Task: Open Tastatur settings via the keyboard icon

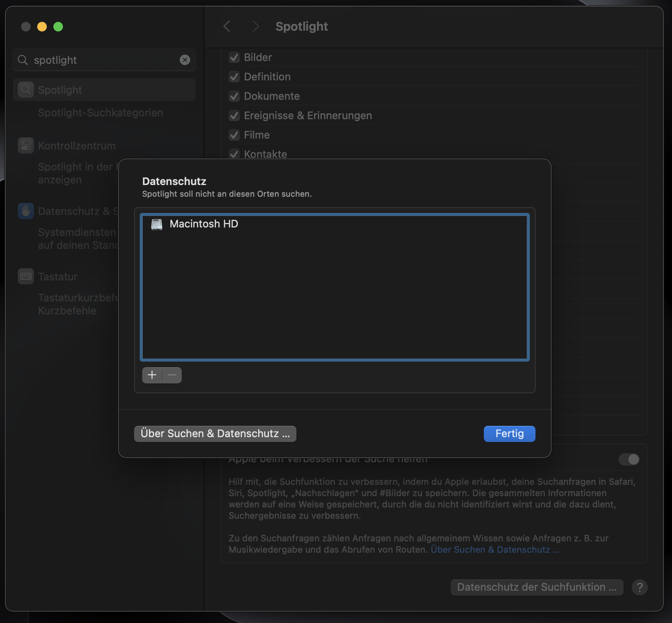Action: [25, 276]
